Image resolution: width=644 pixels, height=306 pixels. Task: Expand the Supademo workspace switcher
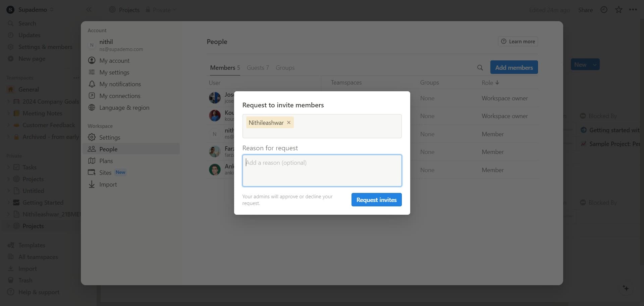click(30, 10)
